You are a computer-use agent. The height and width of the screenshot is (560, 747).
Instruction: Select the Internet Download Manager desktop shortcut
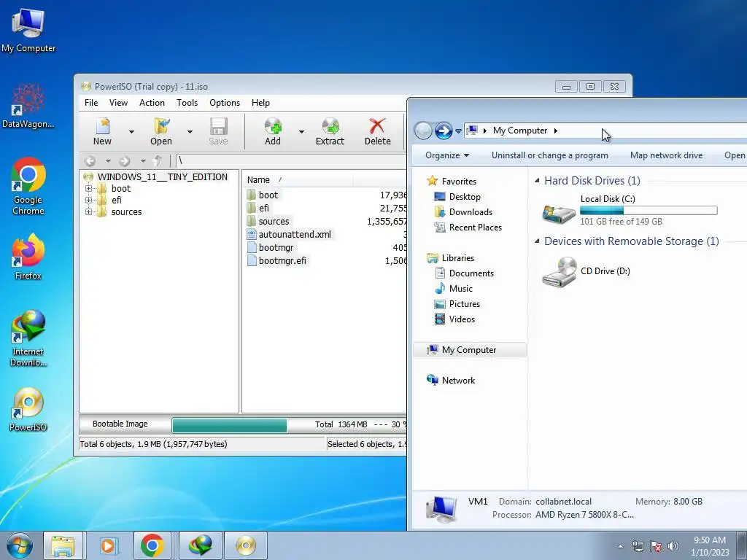pyautogui.click(x=28, y=338)
